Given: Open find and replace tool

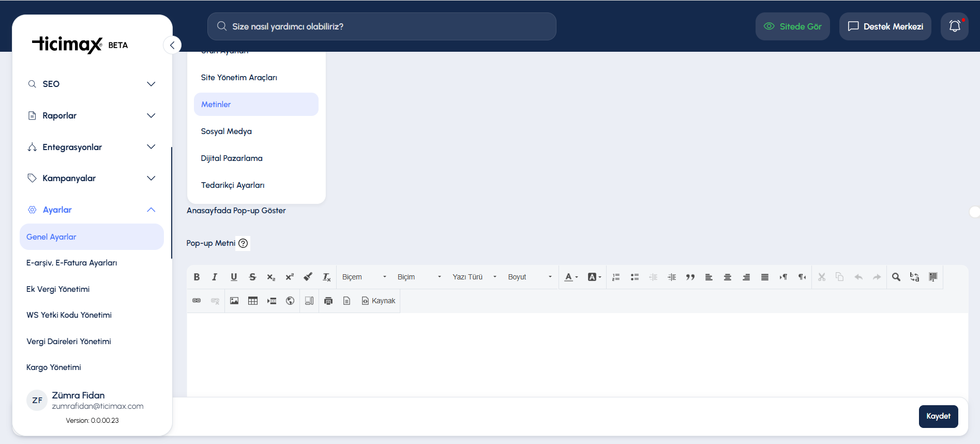Looking at the screenshot, I should (915, 277).
